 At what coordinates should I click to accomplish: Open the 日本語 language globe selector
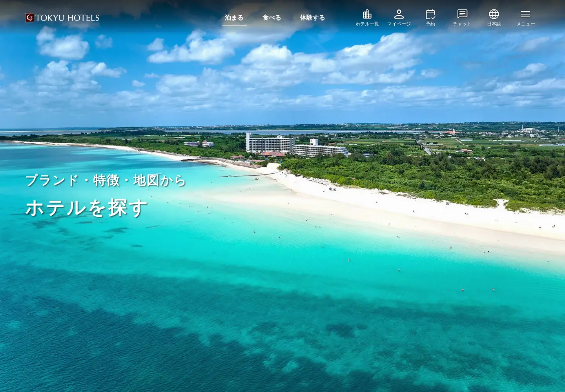[x=494, y=18]
